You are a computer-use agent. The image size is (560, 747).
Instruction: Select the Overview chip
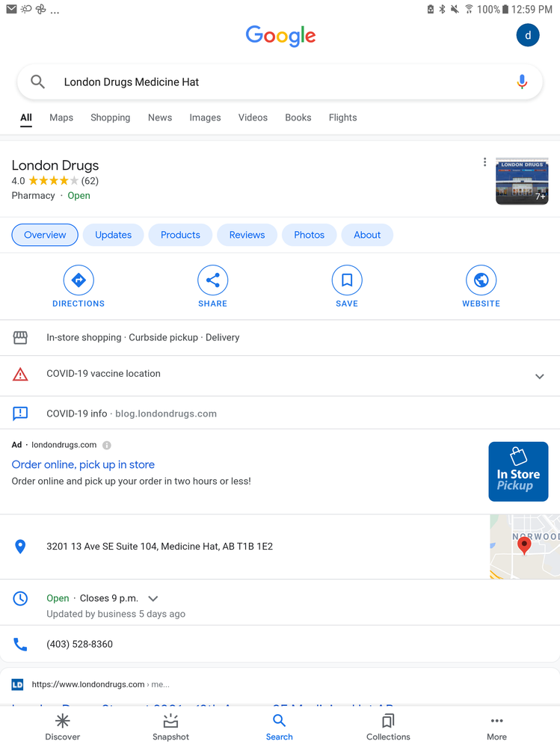click(45, 235)
